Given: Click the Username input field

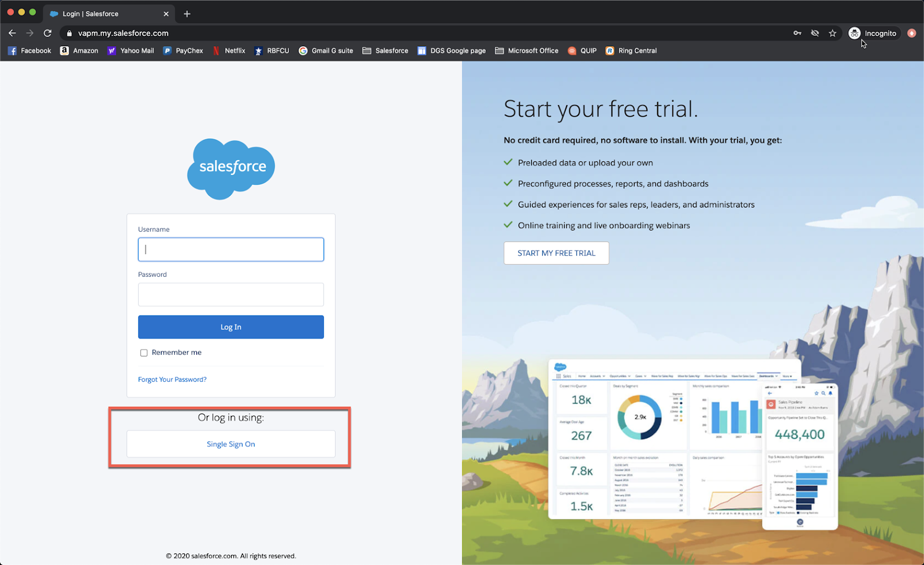Looking at the screenshot, I should [231, 250].
